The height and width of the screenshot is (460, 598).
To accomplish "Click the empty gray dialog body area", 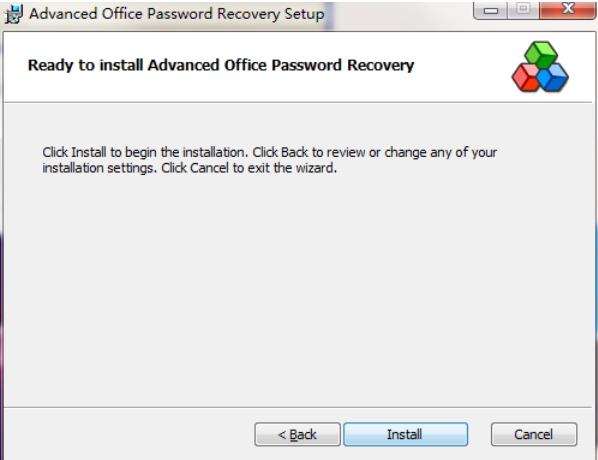I will pos(297,290).
